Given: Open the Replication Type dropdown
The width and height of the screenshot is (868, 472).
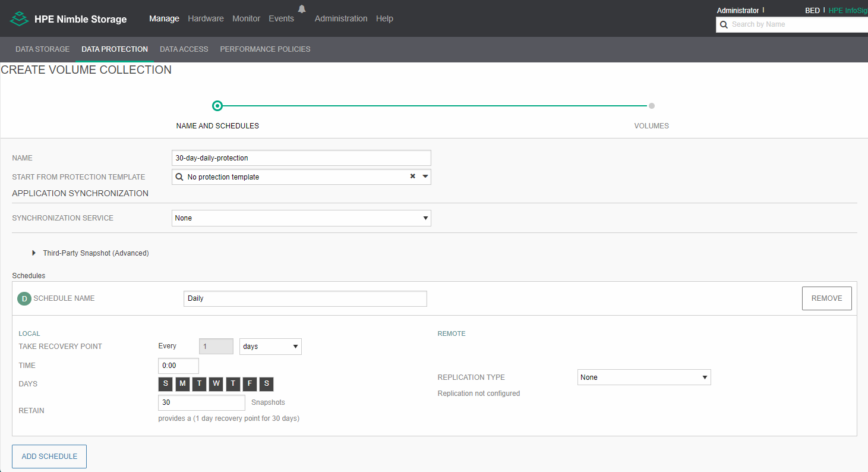Looking at the screenshot, I should [644, 377].
